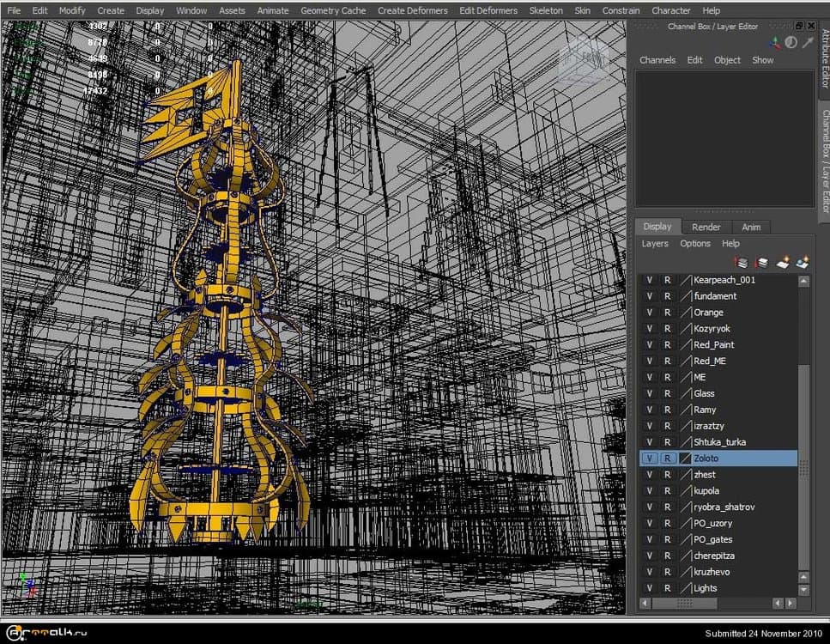Click the ViewCube in the viewport corner

coord(584,60)
